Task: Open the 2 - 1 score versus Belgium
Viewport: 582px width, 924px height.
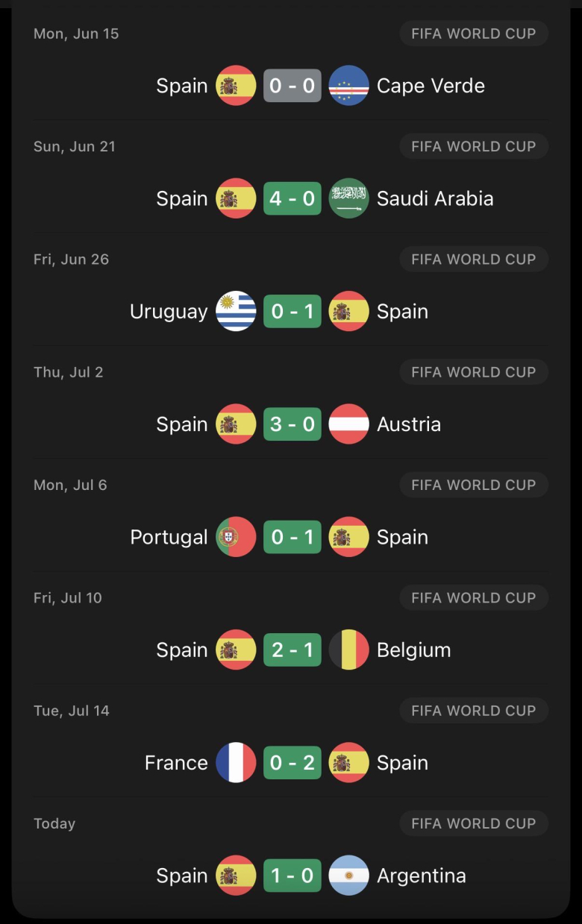Action: [292, 650]
